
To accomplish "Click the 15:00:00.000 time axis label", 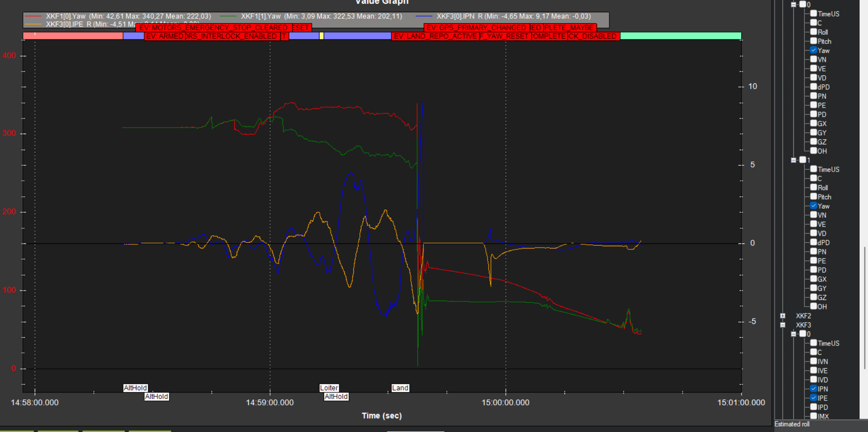I will pyautogui.click(x=505, y=403).
